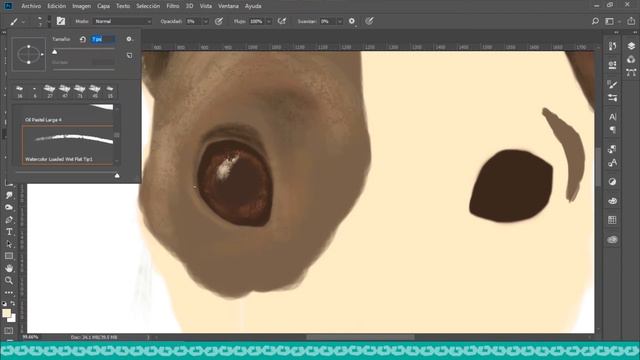Select the Path Selection tool
Image resolution: width=640 pixels, height=360 pixels.
[x=9, y=244]
